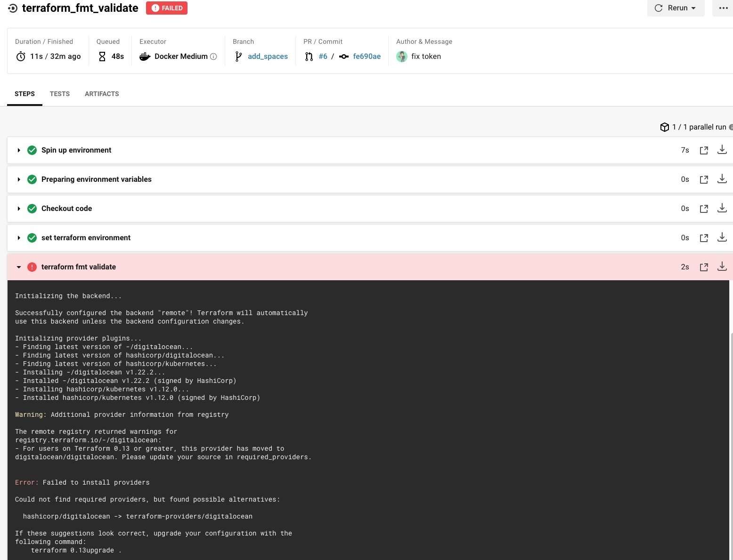
Task: Open the three-dot more options menu
Action: [x=723, y=8]
